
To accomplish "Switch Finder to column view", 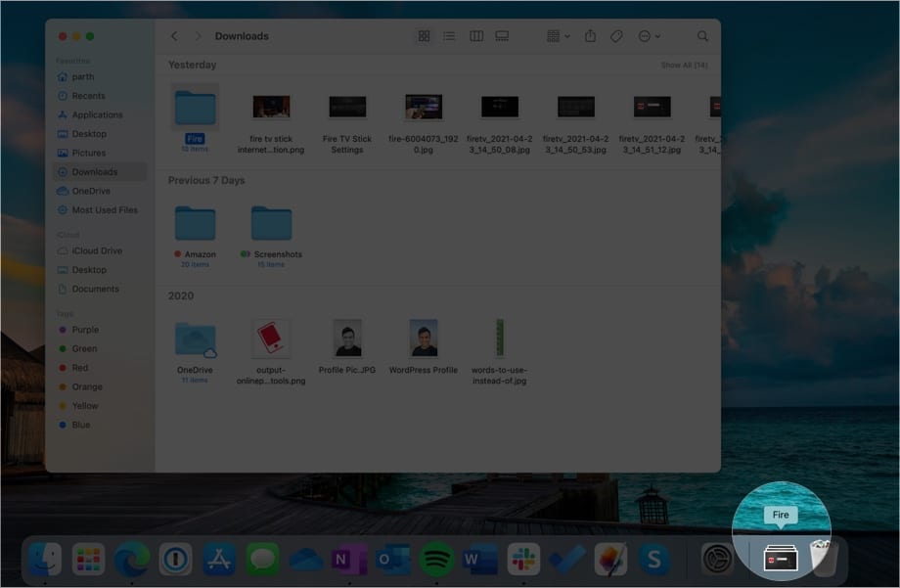I will 476,36.
